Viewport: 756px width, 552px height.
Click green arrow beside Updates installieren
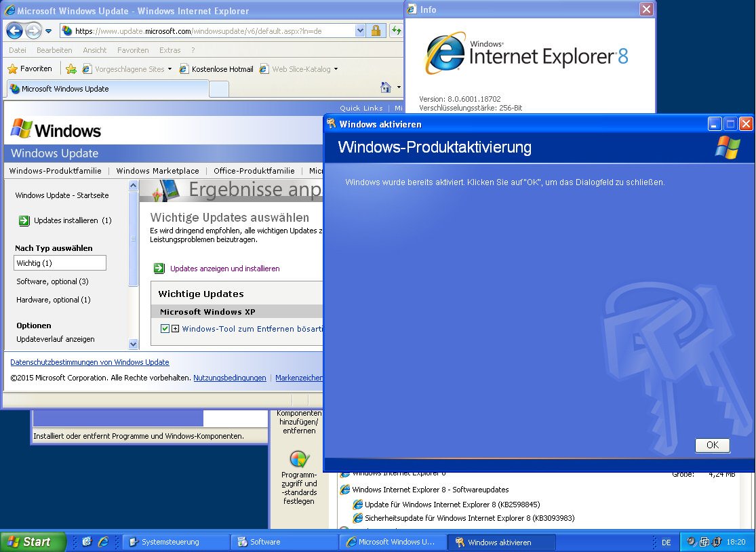tap(24, 221)
